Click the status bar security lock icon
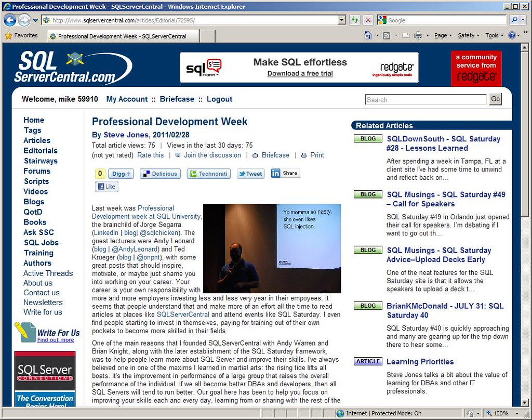This screenshot has width=532, height=420. tap(470, 413)
